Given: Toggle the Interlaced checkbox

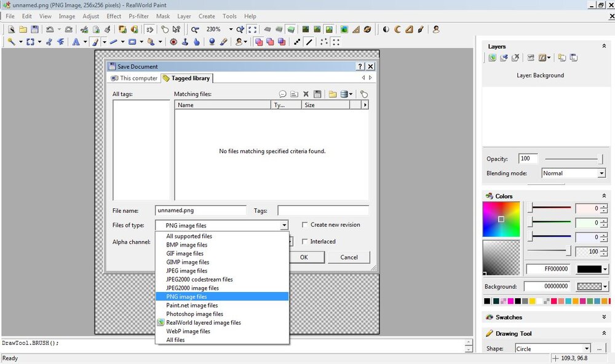Looking at the screenshot, I should pyautogui.click(x=304, y=242).
